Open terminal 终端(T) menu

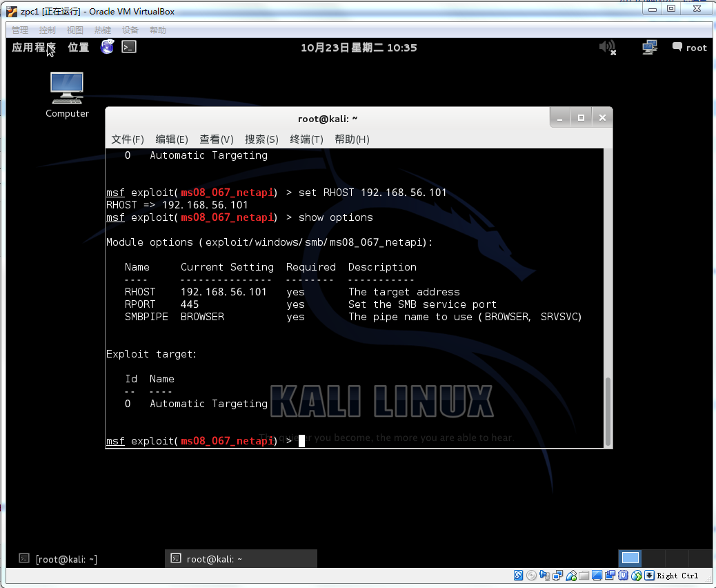pos(306,139)
